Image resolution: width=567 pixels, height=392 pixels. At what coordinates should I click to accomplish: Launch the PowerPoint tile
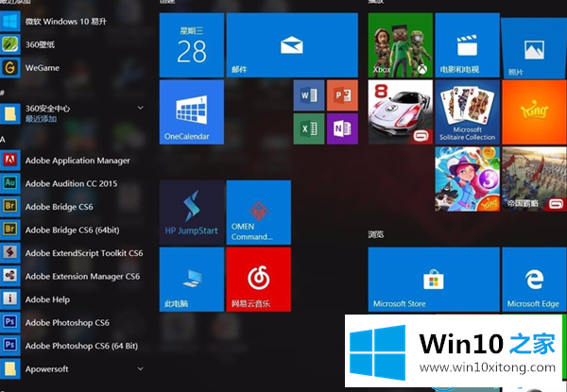pos(342,95)
